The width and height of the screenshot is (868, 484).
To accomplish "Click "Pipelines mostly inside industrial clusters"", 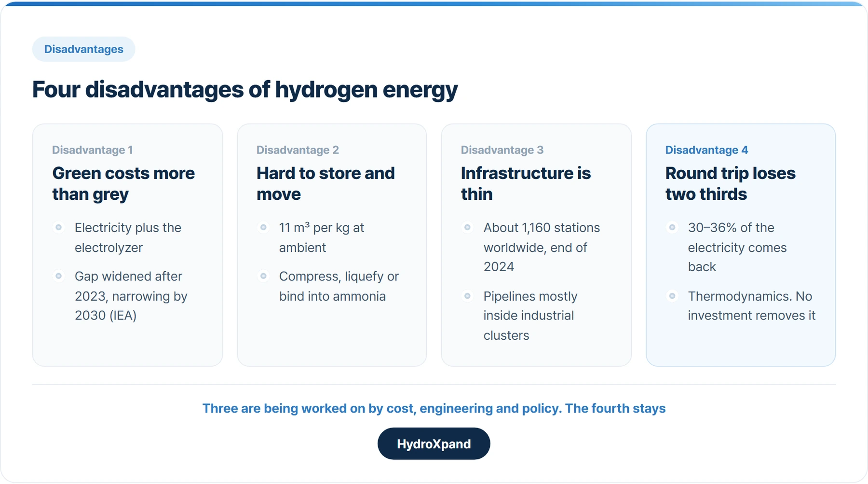I will [530, 316].
